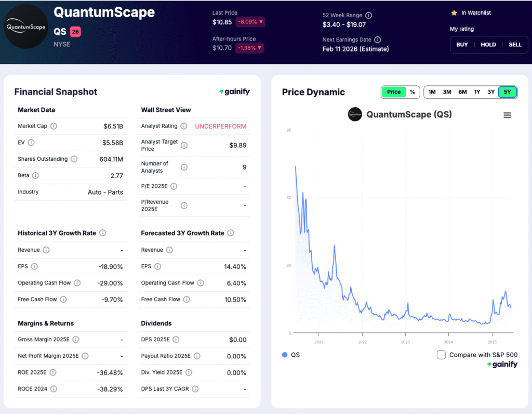Image resolution: width=532 pixels, height=414 pixels.
Task: Click the SELL rating button
Action: click(515, 45)
